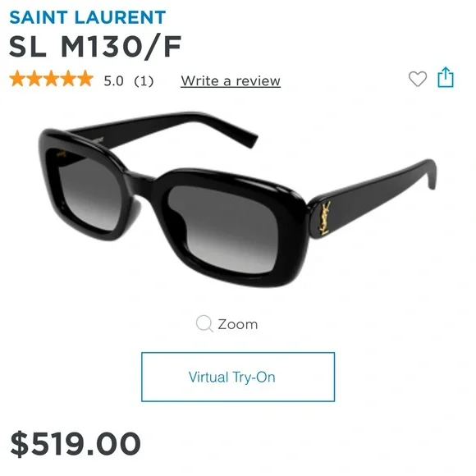Click the magnifying glass zoom icon

pos(204,323)
